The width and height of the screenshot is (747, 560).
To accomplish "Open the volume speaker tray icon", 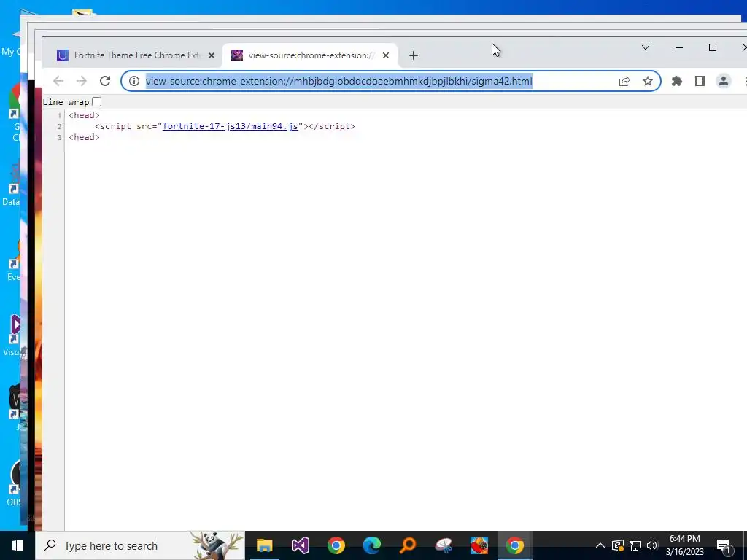I will [652, 545].
